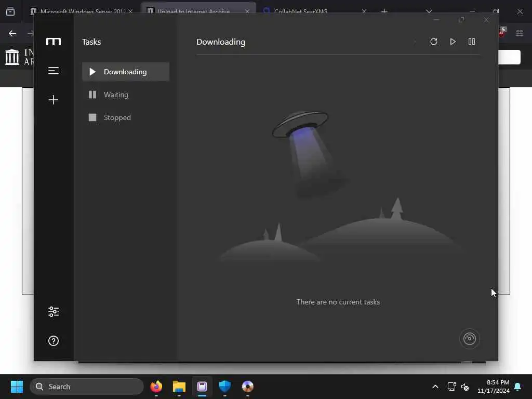Open the notifications bell icon
The width and height of the screenshot is (532, 399).
pos(518,387)
